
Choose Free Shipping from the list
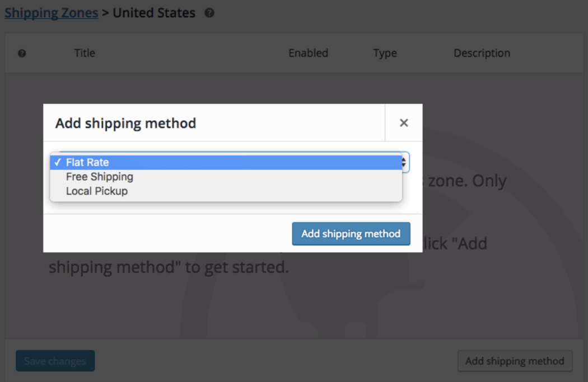click(99, 177)
